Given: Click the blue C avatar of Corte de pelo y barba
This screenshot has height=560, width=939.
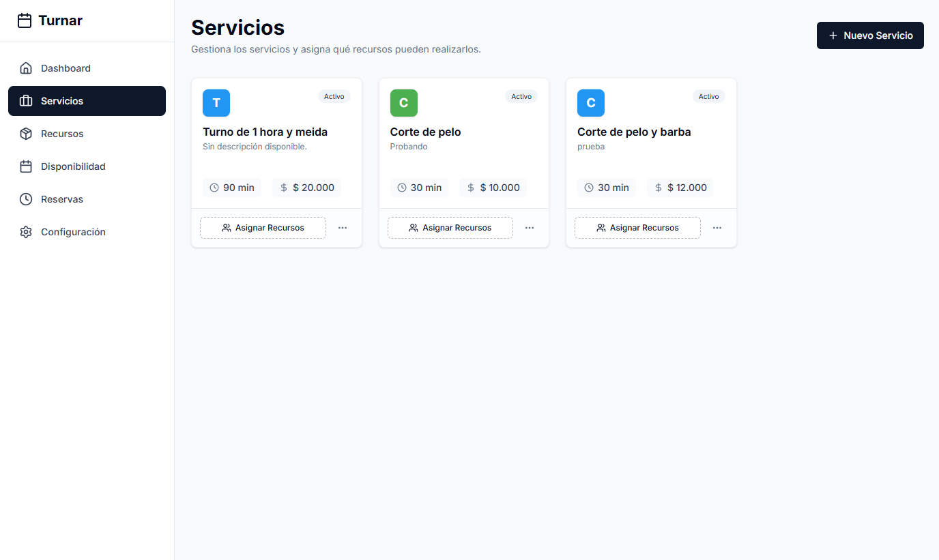Looking at the screenshot, I should (x=590, y=103).
